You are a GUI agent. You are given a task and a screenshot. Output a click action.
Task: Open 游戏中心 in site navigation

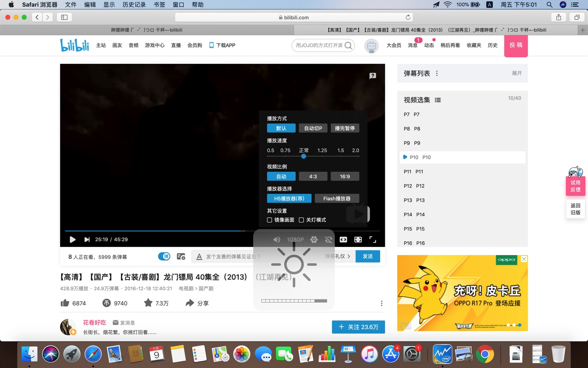(x=155, y=45)
